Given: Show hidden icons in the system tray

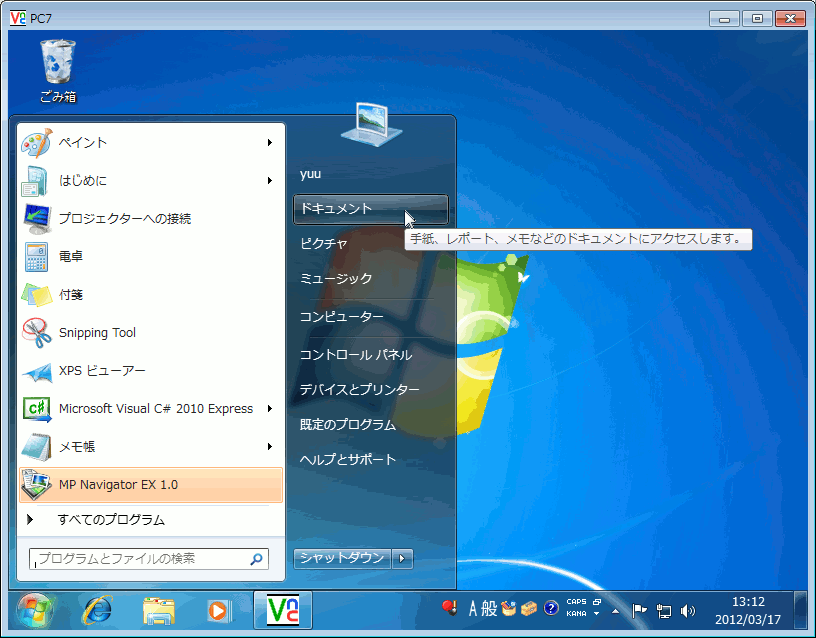Looking at the screenshot, I should [x=615, y=611].
